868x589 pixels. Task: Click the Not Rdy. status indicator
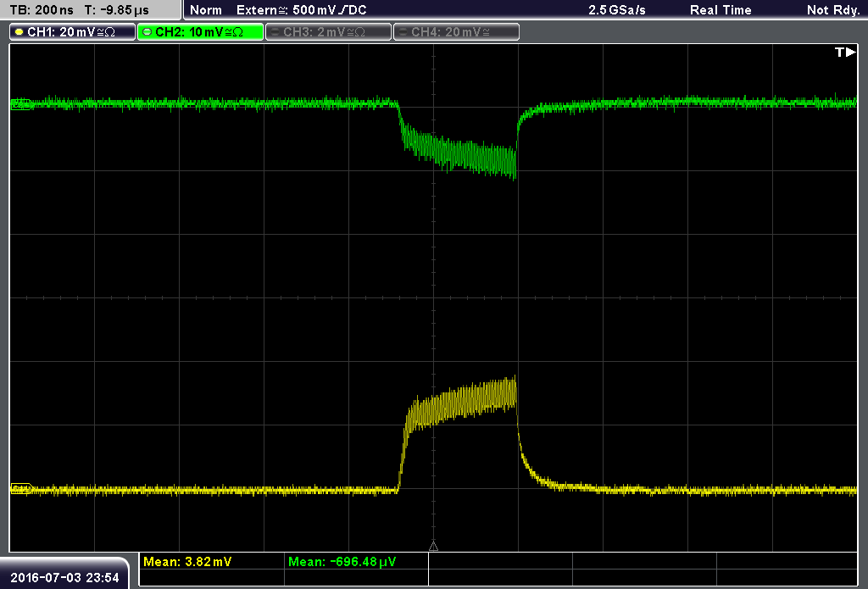point(832,10)
